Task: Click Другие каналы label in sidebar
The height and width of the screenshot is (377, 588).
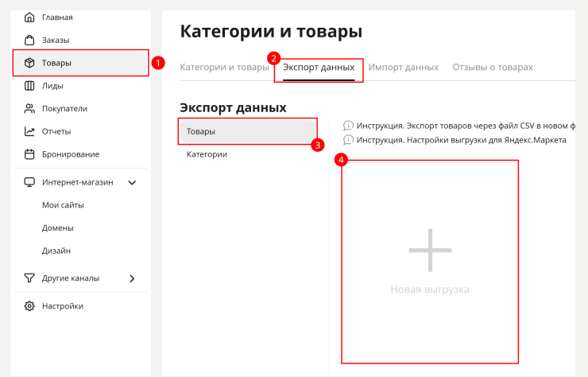Action: coord(71,278)
